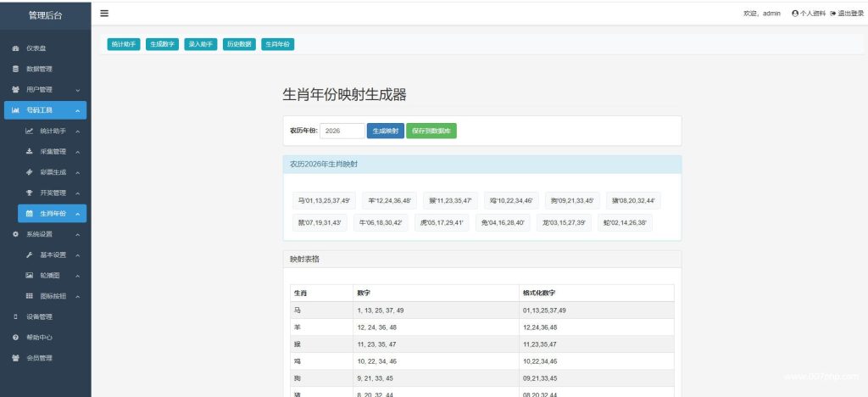Screen dimensions: 868x397
Task: Click the 数据管理 database icon
Action: click(15, 70)
